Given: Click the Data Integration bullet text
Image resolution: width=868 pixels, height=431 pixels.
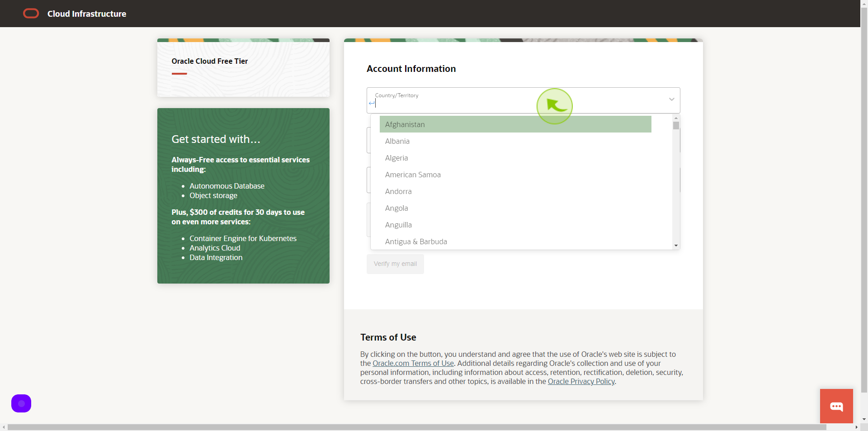Looking at the screenshot, I should tap(216, 257).
